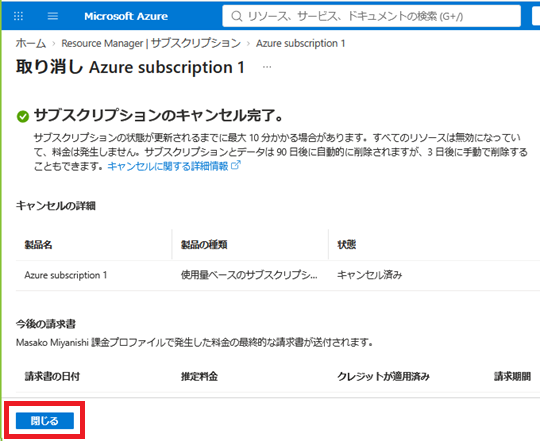Sort by 製品の種類 column header

[x=204, y=245]
